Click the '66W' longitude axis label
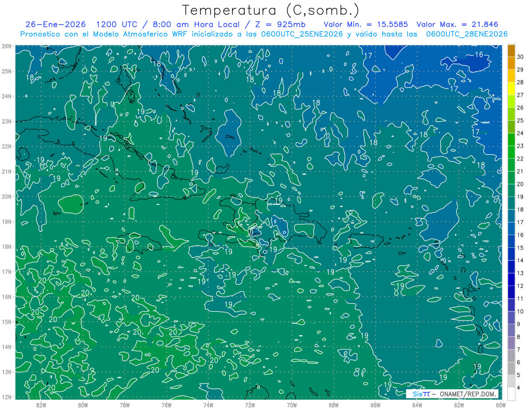The height and width of the screenshot is (411, 532). [375, 405]
